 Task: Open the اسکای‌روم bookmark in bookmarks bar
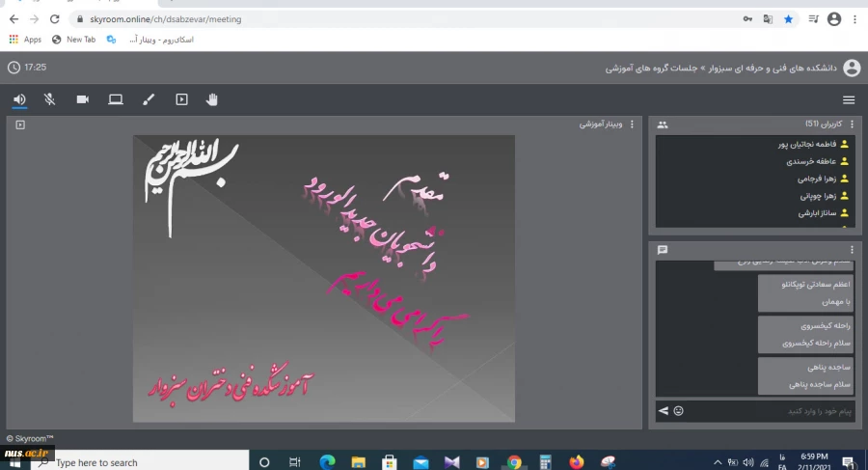pos(152,40)
